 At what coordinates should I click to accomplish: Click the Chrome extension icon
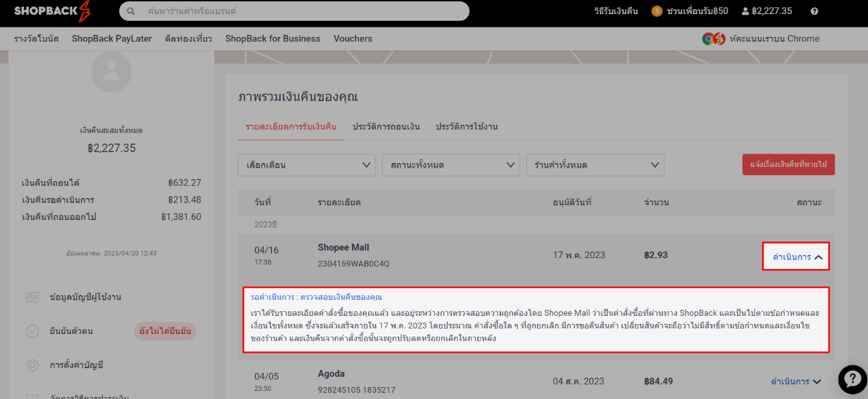[x=714, y=39]
